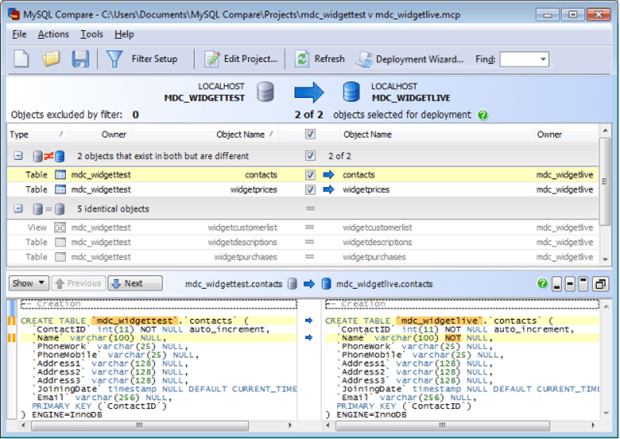Open the Tools menu
This screenshot has height=439, width=620.
coord(92,34)
